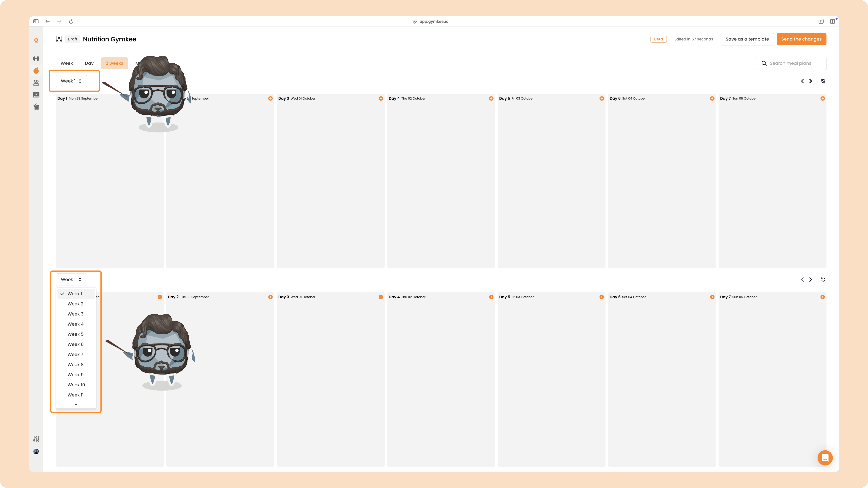Add meal to Day 6 Sat 04 October top row

pyautogui.click(x=712, y=98)
